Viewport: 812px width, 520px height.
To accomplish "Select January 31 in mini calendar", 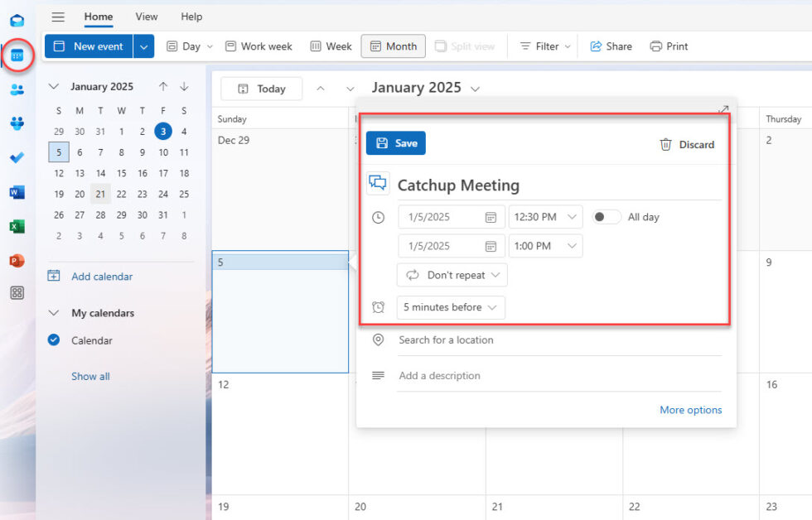I will [x=163, y=214].
